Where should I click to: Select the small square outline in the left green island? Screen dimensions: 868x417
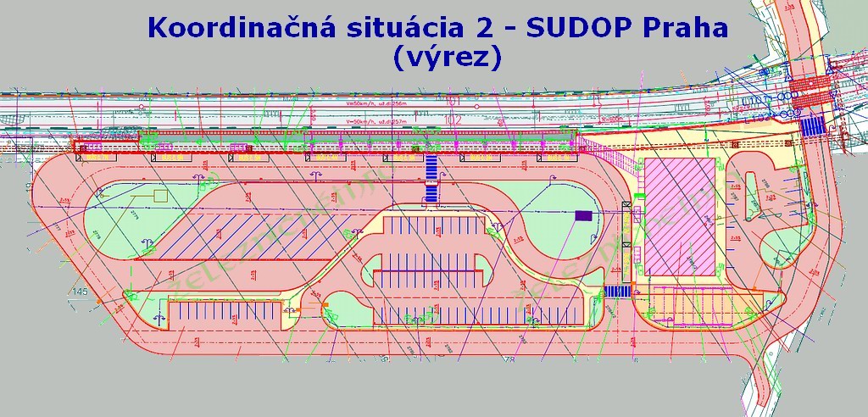coord(160,196)
